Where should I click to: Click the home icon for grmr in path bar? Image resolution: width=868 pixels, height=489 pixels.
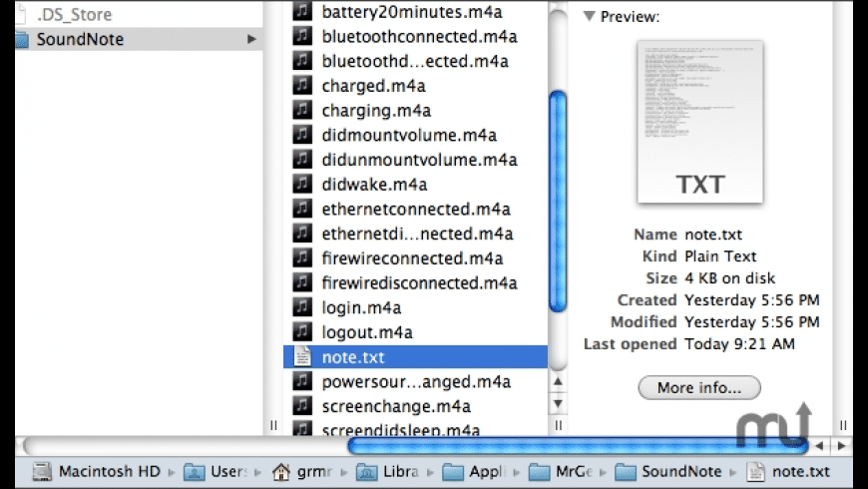pos(281,472)
